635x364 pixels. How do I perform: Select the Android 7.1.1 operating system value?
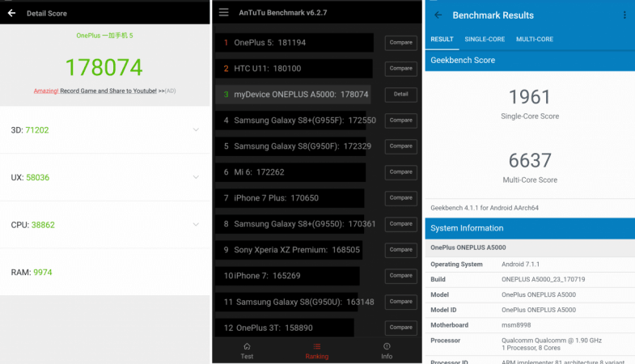(520, 264)
